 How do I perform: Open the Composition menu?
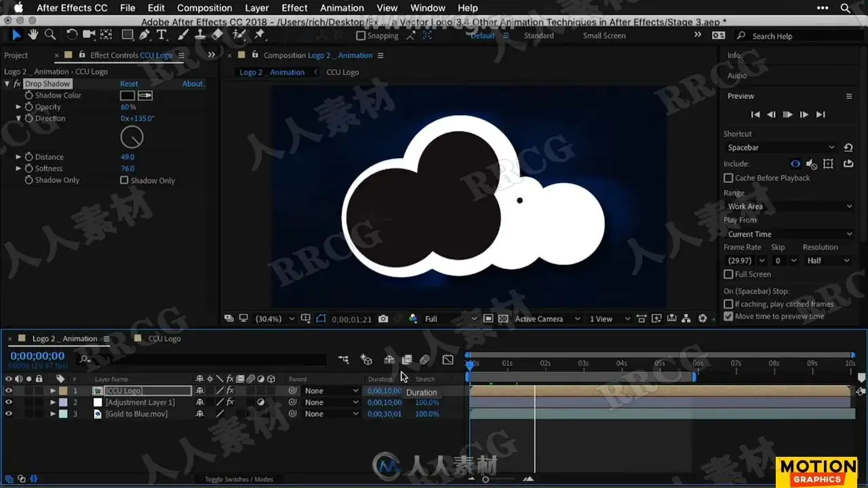tap(204, 8)
